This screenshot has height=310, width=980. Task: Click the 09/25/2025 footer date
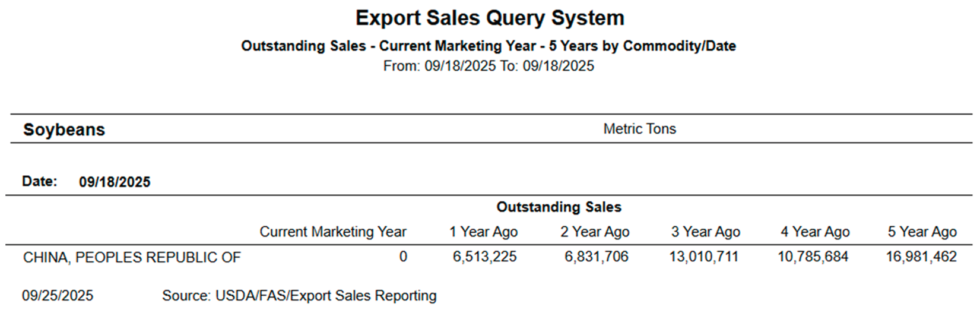pos(58,296)
